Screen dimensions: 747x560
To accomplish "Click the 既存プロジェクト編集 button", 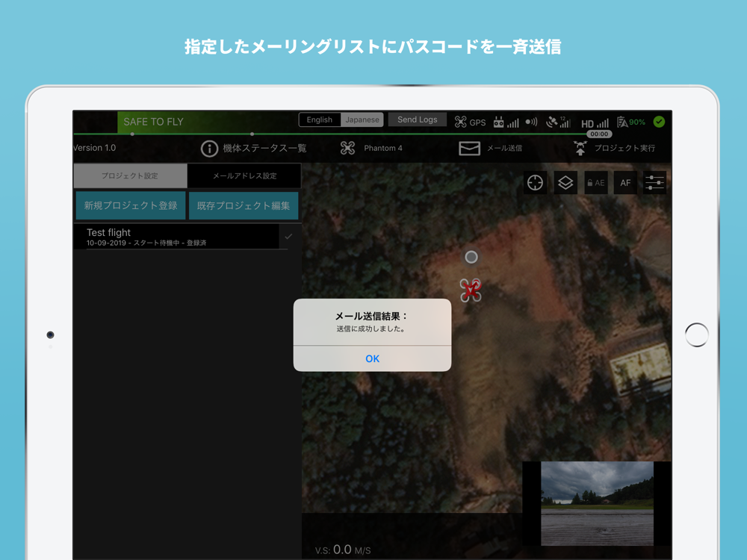I will [244, 206].
